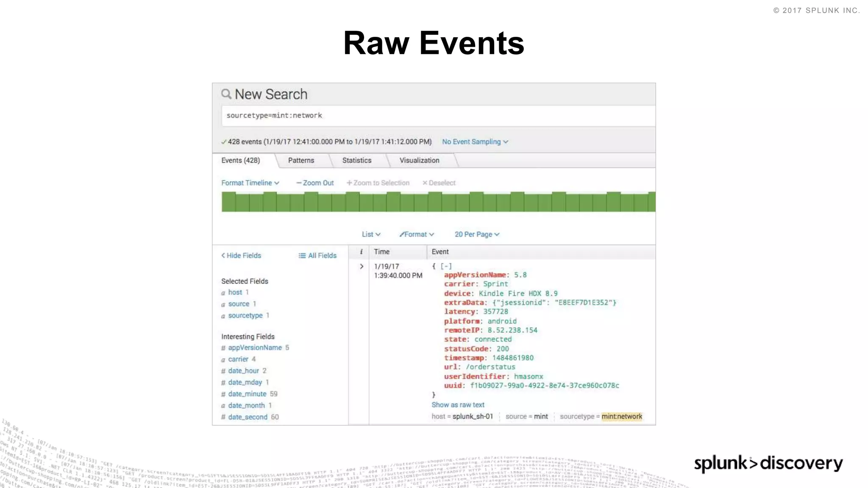Click the uuid value f1b09027-99a0-4922-8e74-37ce960c078c
Image resolution: width=868 pixels, height=488 pixels.
coord(545,385)
